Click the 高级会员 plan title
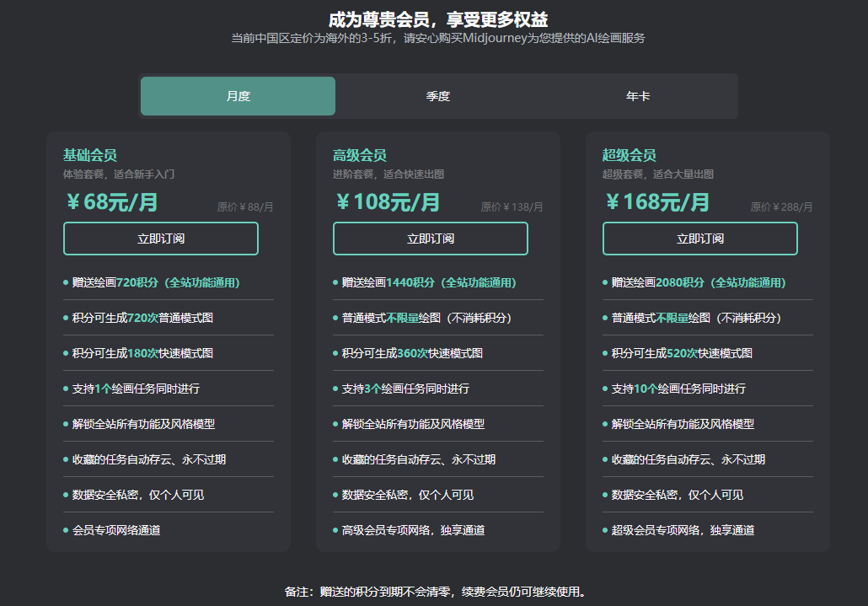 coord(360,155)
